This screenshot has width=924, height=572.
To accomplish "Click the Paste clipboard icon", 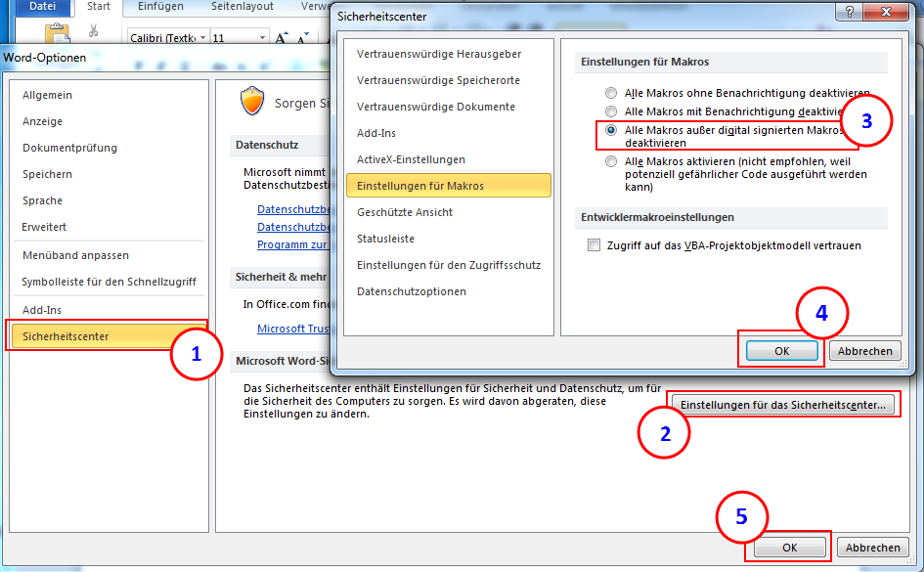I will point(56,32).
